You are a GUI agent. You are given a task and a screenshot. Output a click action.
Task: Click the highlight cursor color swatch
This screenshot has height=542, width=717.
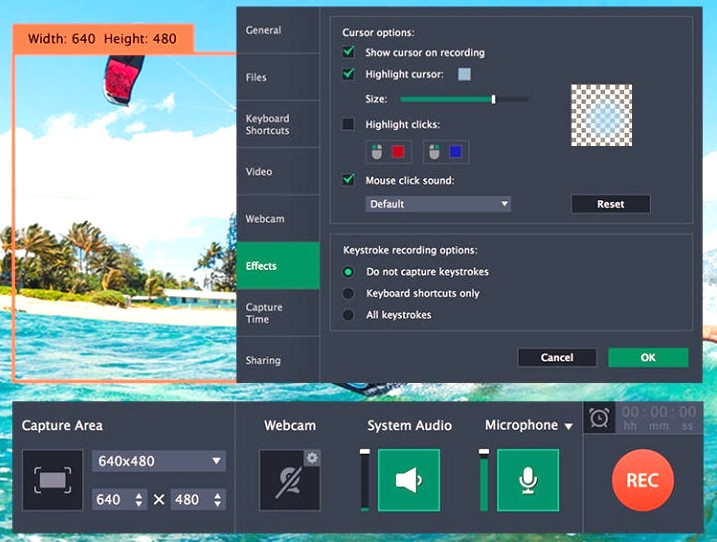click(x=464, y=74)
